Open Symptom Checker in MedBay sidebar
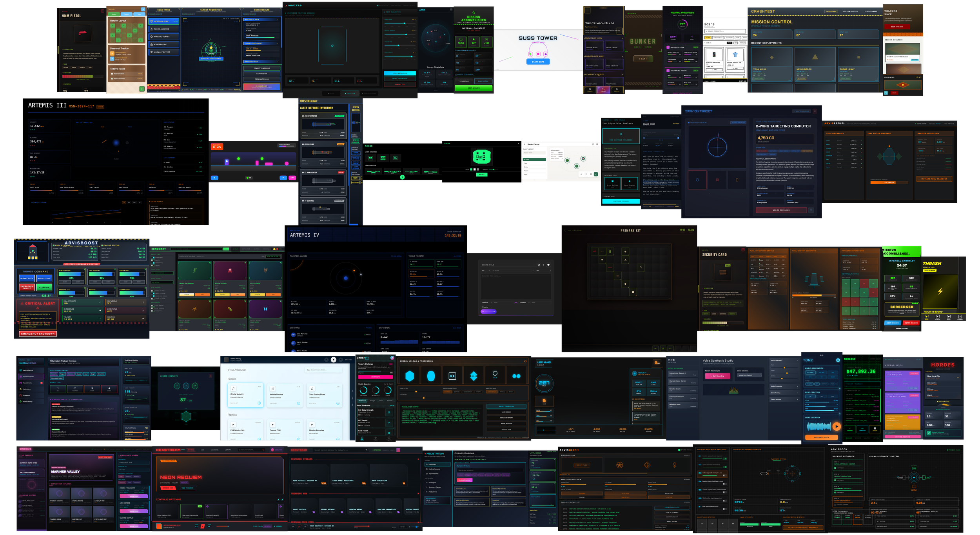The height and width of the screenshot is (535, 980). [29, 377]
